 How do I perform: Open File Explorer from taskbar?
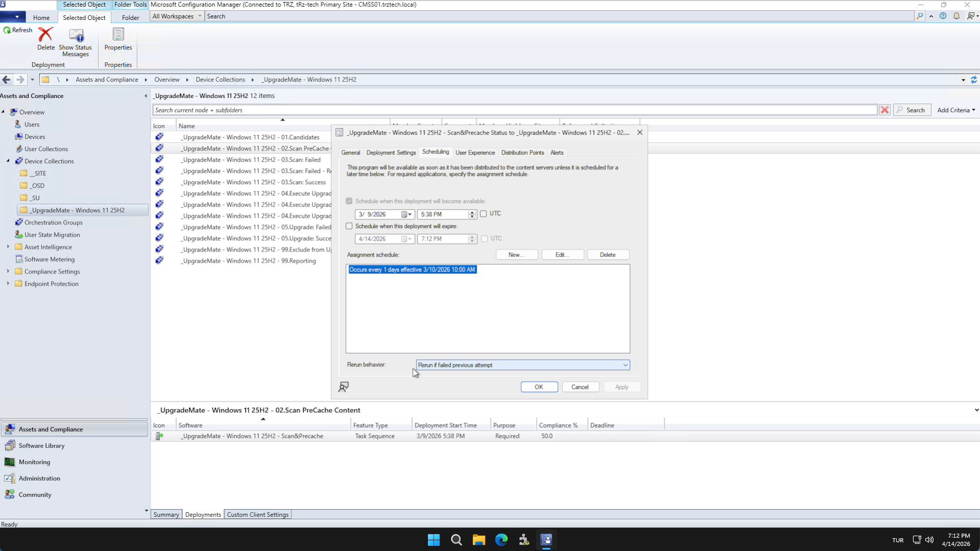pyautogui.click(x=479, y=540)
